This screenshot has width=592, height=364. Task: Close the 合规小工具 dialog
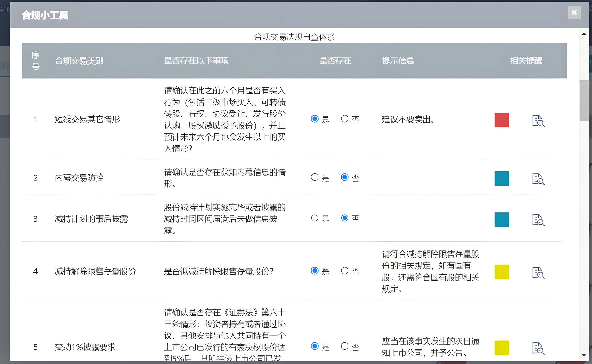[x=574, y=12]
